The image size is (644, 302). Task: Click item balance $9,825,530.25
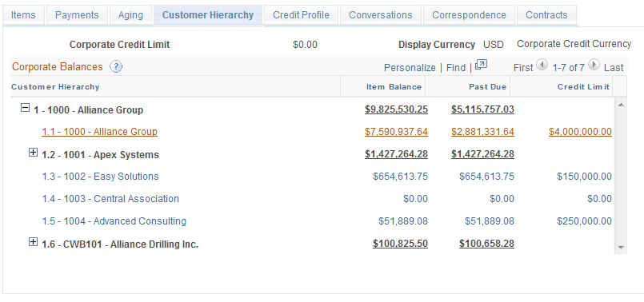coord(396,109)
